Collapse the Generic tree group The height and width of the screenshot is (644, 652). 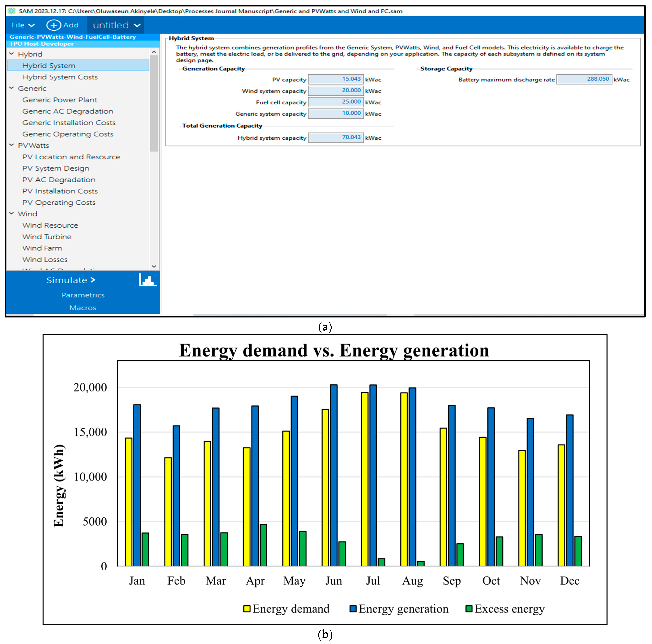pyautogui.click(x=11, y=88)
